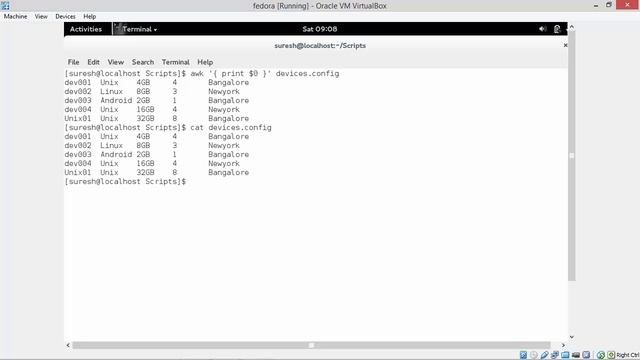Viewport: 640px width, 360px height.
Task: Click the 'cat devices.config' command text
Action: pyautogui.click(x=231, y=127)
